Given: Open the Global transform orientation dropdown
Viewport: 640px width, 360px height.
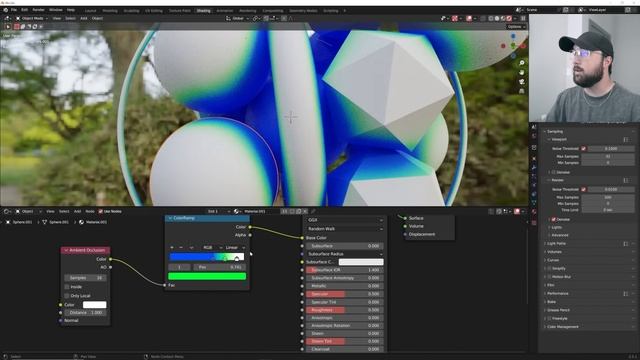Looking at the screenshot, I should pyautogui.click(x=237, y=18).
